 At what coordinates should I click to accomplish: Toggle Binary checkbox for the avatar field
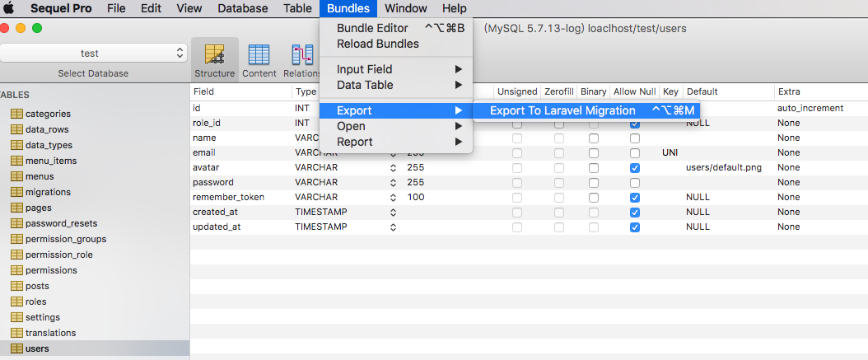(x=594, y=168)
